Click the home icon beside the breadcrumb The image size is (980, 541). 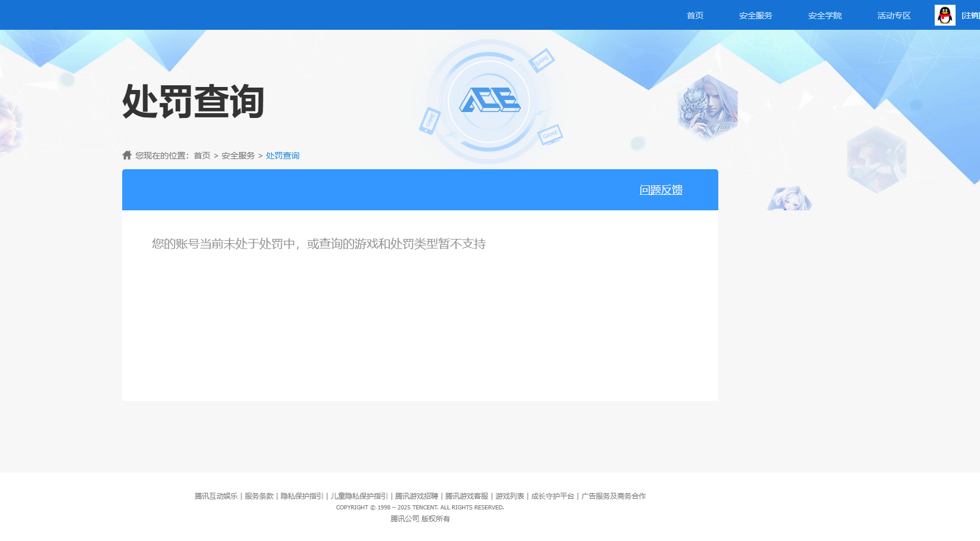126,155
